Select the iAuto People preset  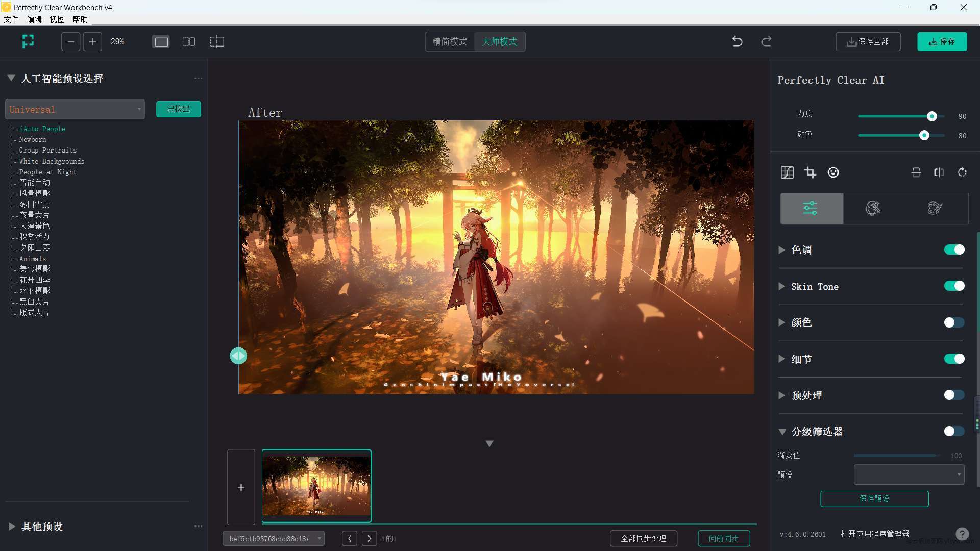click(x=42, y=129)
